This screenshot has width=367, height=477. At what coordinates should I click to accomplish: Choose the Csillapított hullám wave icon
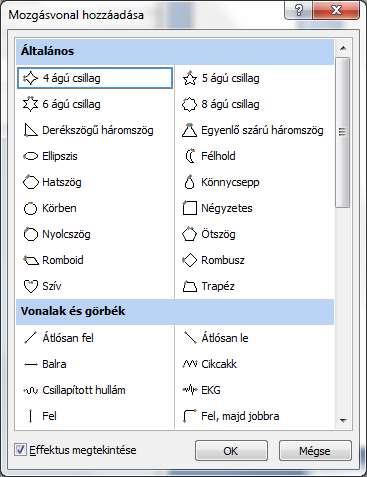point(31,390)
